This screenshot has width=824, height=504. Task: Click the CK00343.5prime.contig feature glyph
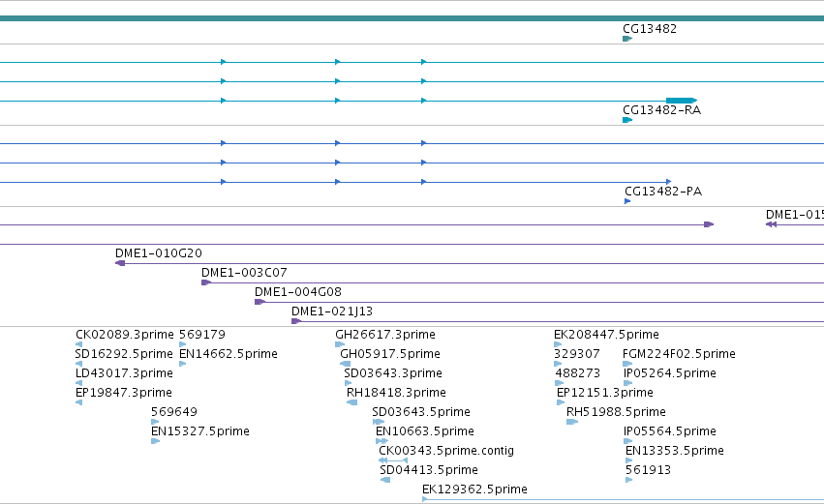(x=393, y=460)
